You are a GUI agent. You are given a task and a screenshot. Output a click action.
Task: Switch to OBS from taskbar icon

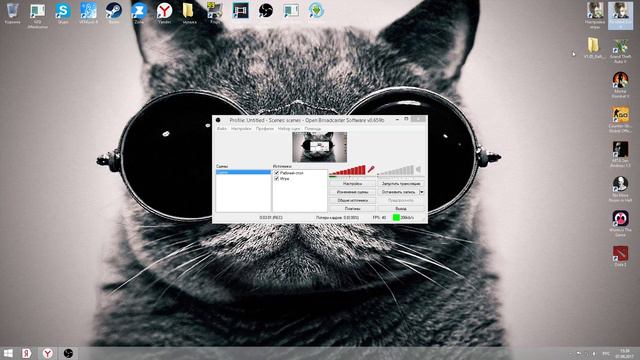(x=68, y=353)
